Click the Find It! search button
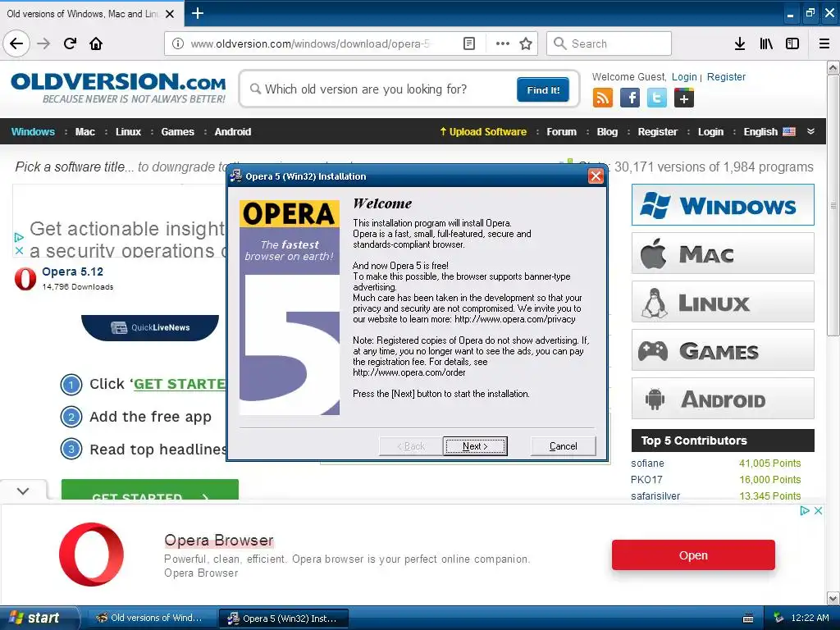This screenshot has height=630, width=840. (x=543, y=89)
